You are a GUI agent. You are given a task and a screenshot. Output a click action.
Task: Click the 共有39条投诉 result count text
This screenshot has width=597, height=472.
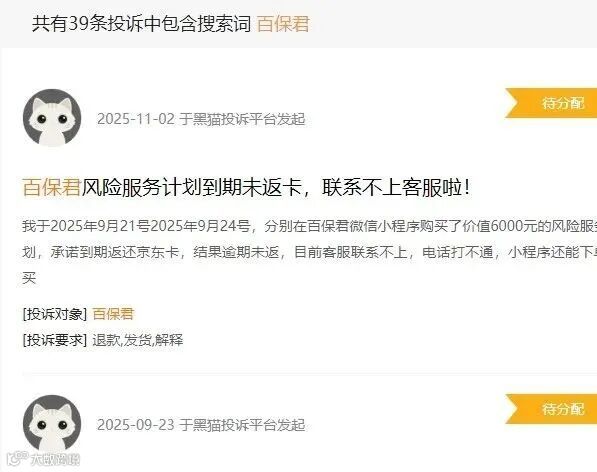pyautogui.click(x=88, y=24)
